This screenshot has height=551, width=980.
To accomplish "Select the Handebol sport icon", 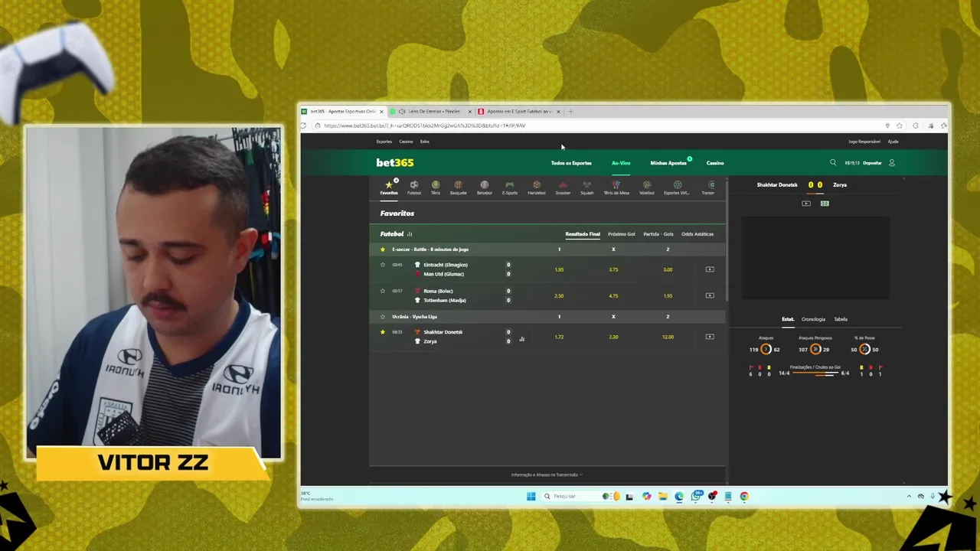I will [x=536, y=187].
